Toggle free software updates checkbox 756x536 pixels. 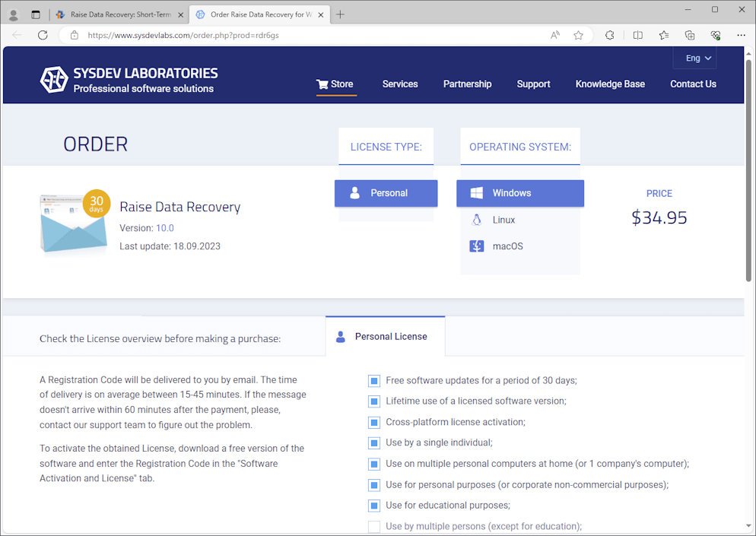tap(373, 381)
